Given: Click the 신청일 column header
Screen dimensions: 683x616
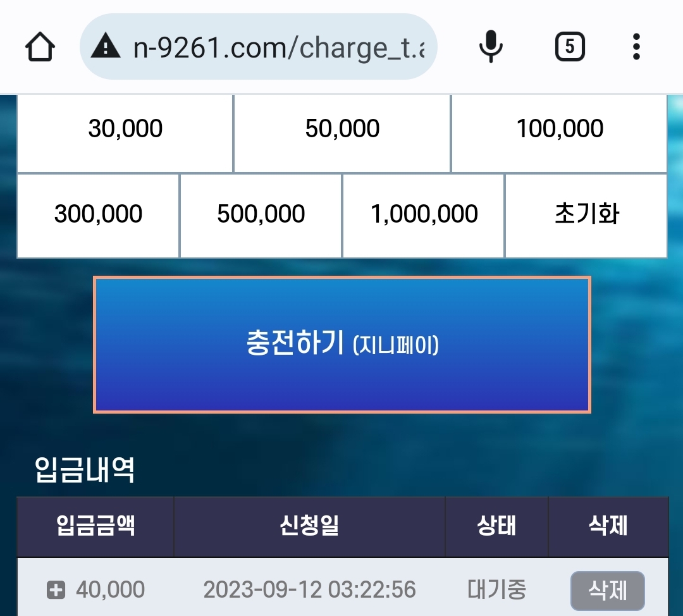Looking at the screenshot, I should click(309, 526).
